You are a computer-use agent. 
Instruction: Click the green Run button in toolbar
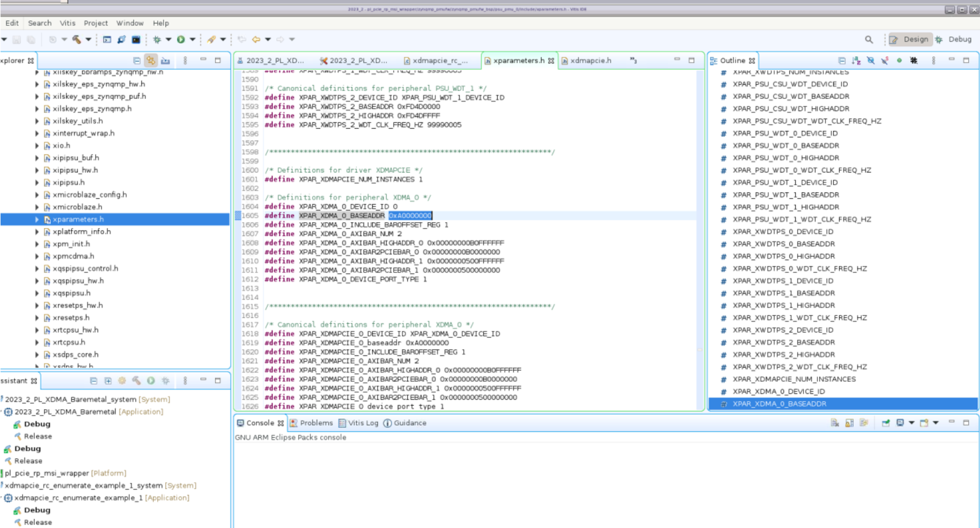point(181,39)
